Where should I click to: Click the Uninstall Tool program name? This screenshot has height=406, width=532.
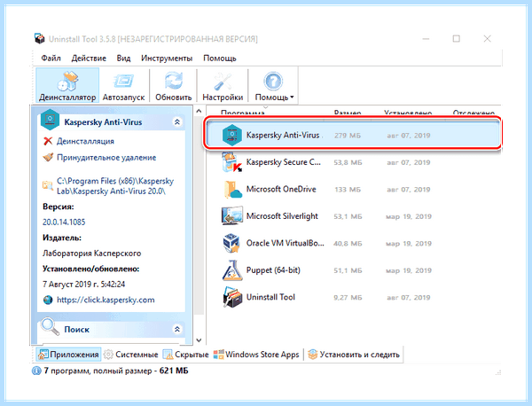point(270,297)
